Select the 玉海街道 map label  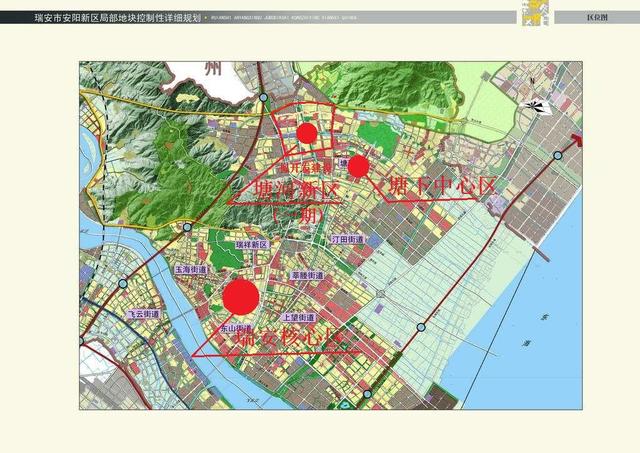coord(190,270)
